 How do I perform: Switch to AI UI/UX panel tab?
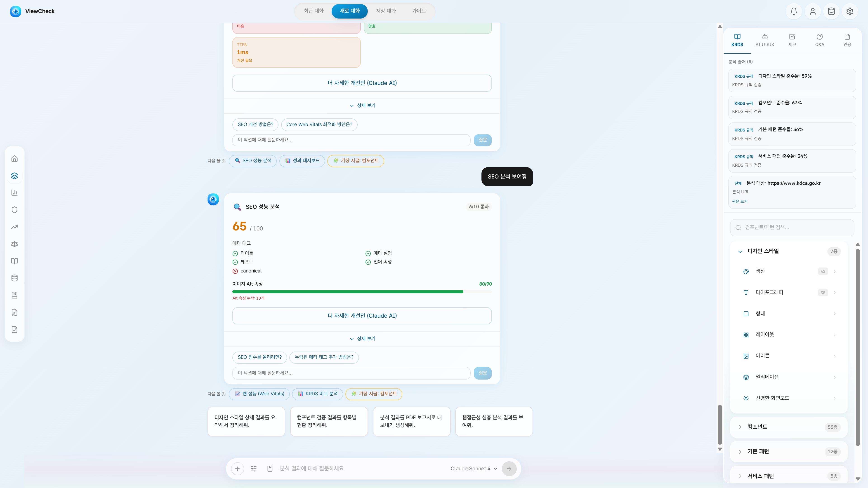[x=764, y=40]
